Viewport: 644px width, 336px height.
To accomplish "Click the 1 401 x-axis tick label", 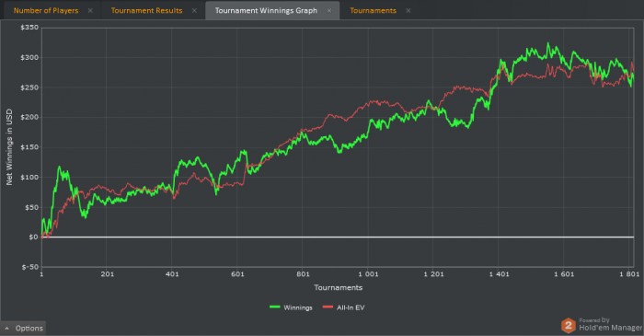I will pyautogui.click(x=499, y=274).
